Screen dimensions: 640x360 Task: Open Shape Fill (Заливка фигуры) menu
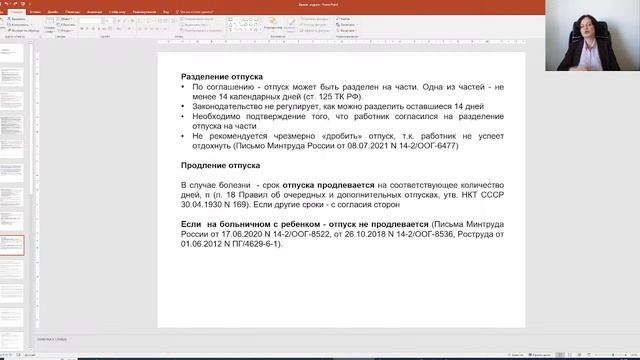pyautogui.click(x=315, y=19)
